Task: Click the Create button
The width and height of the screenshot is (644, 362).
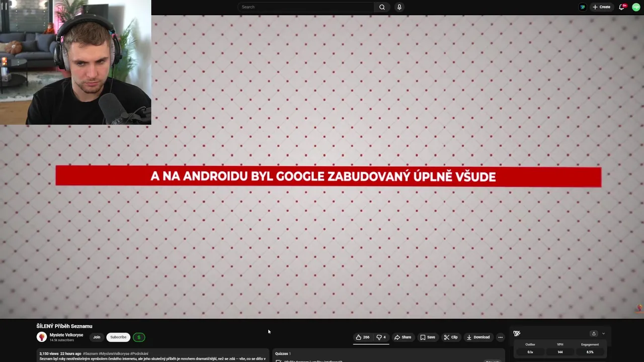Action: click(601, 7)
